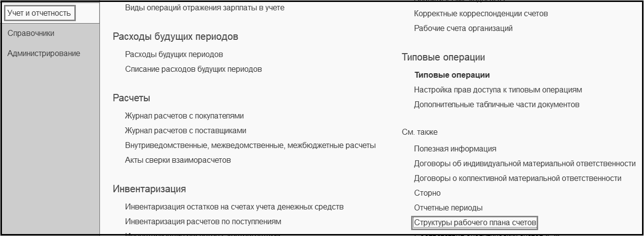Open Виды операций отражения зарплаты в учете
The height and width of the screenshot is (236, 644).
[205, 8]
